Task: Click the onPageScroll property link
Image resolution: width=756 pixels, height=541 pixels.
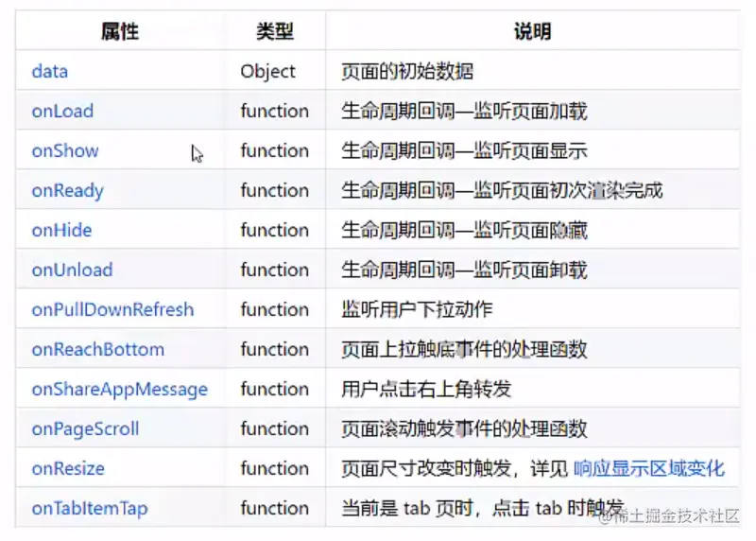Action: 85,429
